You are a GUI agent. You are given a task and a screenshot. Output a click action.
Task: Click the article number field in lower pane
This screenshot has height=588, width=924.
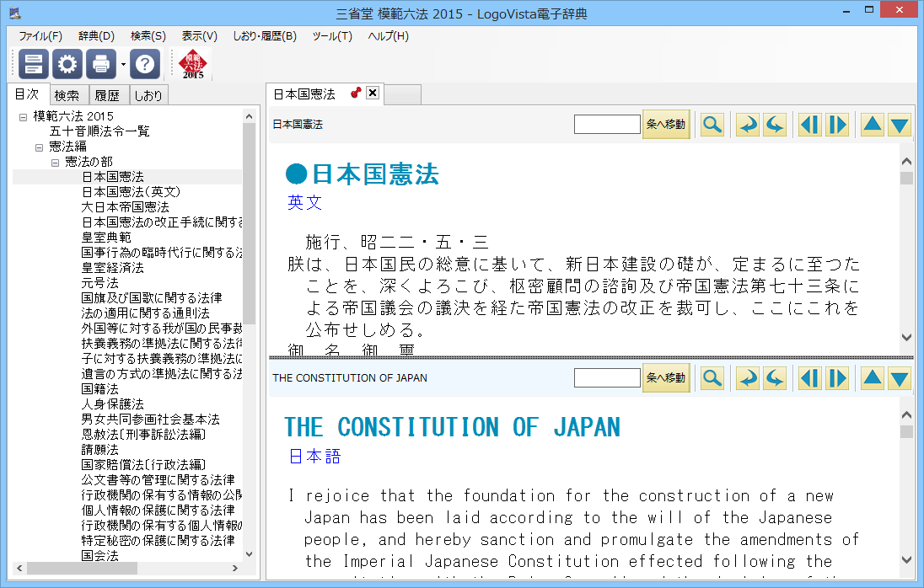(x=607, y=378)
